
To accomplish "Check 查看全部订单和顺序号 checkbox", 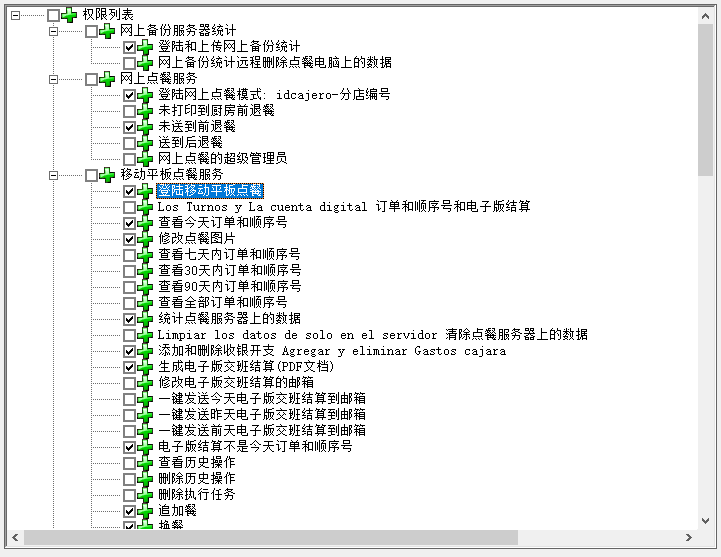I will tap(129, 303).
